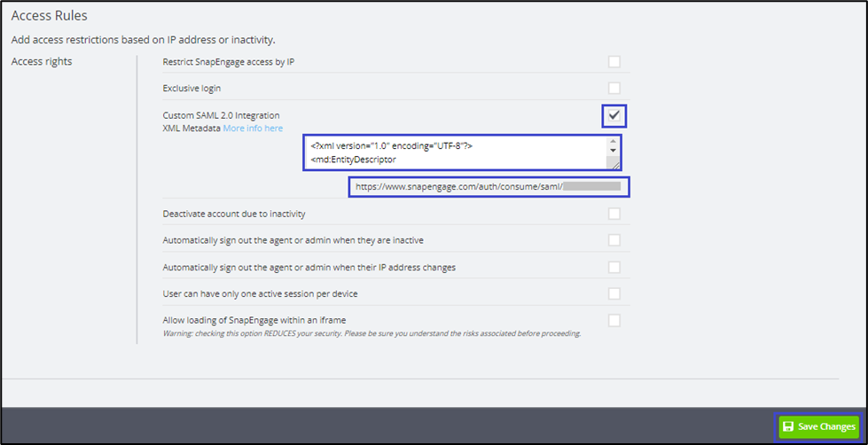The height and width of the screenshot is (445, 868).
Task: Uncheck the Custom SAML 2.0 Integration checkbox
Action: [614, 116]
